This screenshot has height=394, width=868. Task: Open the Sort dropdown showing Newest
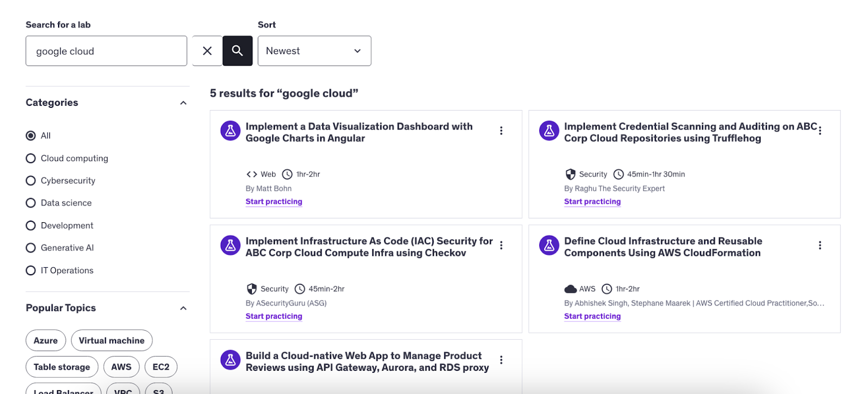314,51
